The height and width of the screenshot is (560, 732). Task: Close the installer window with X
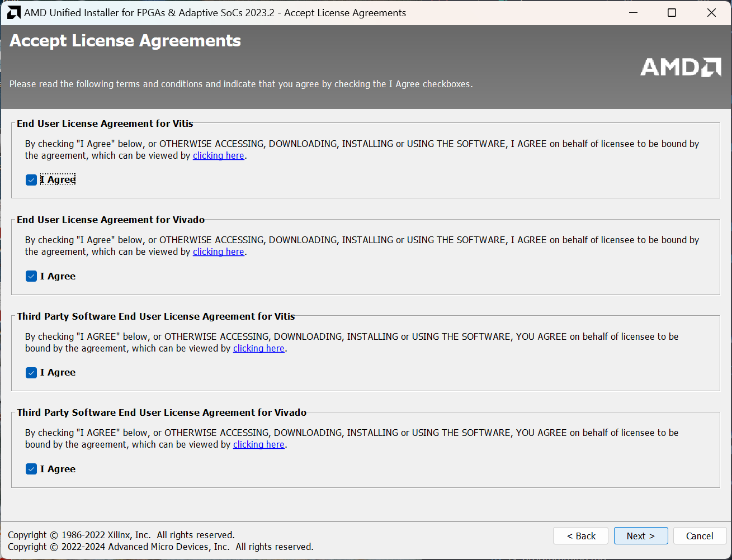(x=711, y=13)
